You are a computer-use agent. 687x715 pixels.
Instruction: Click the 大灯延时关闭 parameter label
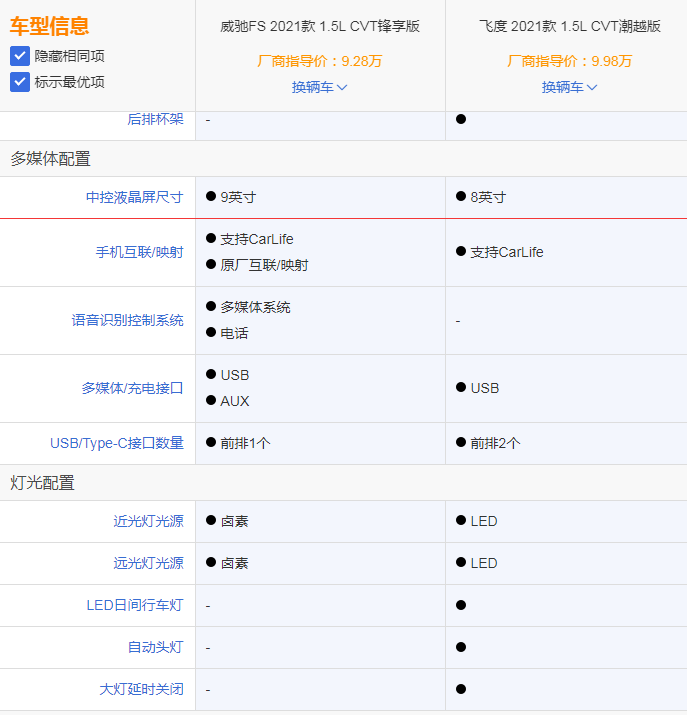(141, 689)
